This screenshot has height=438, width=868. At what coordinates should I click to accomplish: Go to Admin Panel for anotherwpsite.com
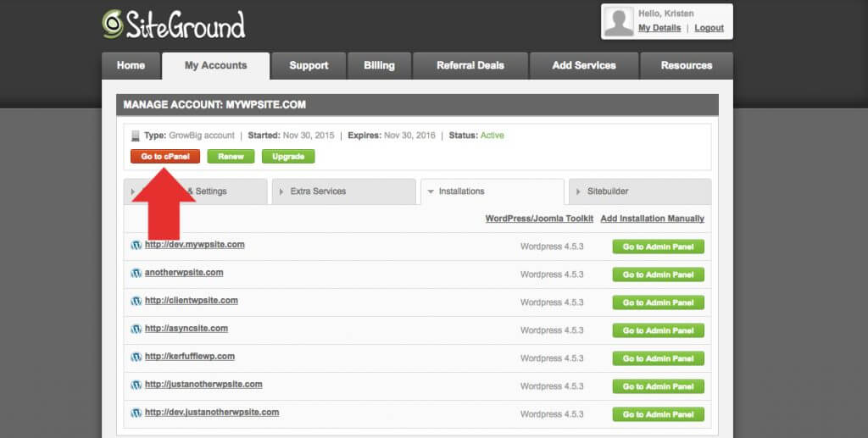click(x=658, y=274)
